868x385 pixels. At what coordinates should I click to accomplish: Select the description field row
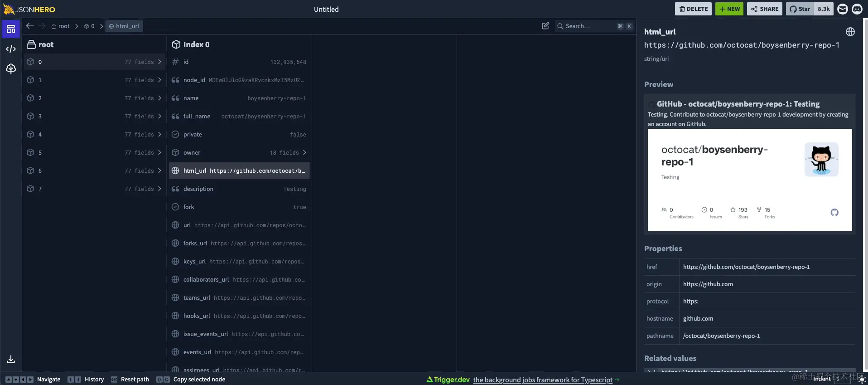pos(239,189)
